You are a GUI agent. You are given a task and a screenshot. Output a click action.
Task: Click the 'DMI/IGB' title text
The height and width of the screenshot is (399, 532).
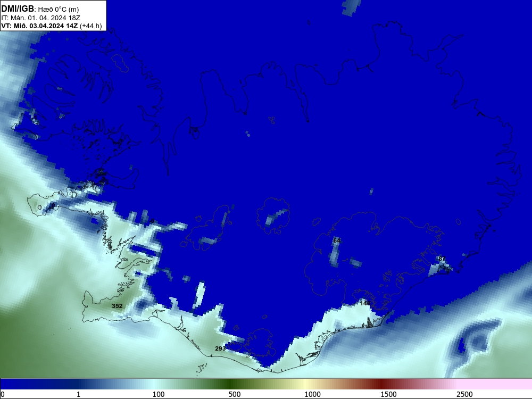pos(18,9)
